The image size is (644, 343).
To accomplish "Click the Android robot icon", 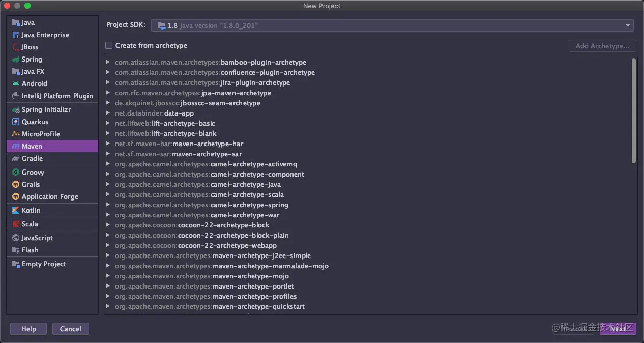I will [x=16, y=84].
